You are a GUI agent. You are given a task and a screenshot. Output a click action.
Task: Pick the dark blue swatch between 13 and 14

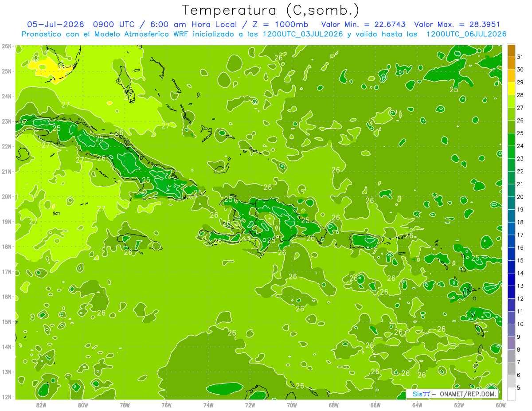[511, 280]
